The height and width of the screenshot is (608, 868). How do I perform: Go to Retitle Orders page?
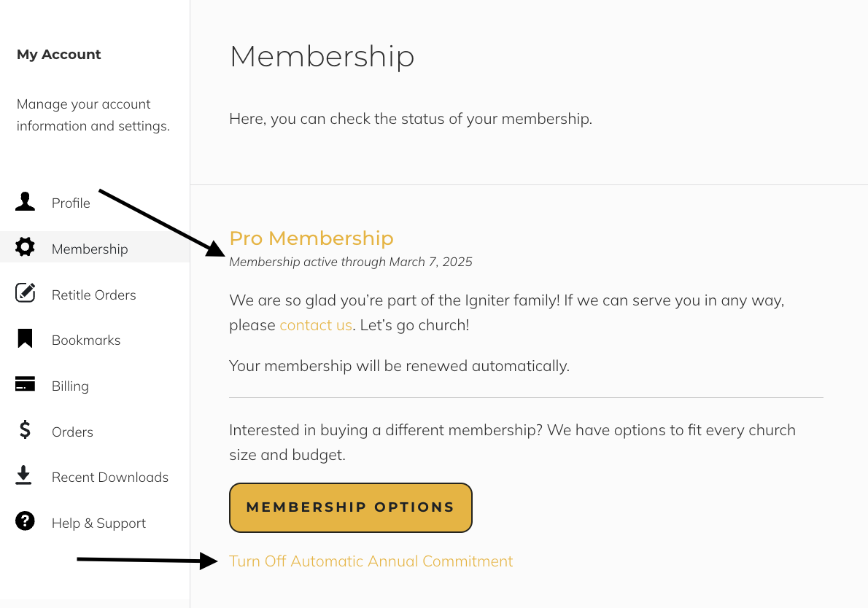click(93, 295)
